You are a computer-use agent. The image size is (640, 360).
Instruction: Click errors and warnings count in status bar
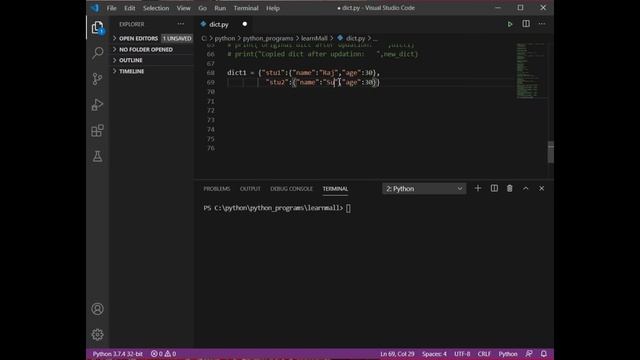(163, 354)
